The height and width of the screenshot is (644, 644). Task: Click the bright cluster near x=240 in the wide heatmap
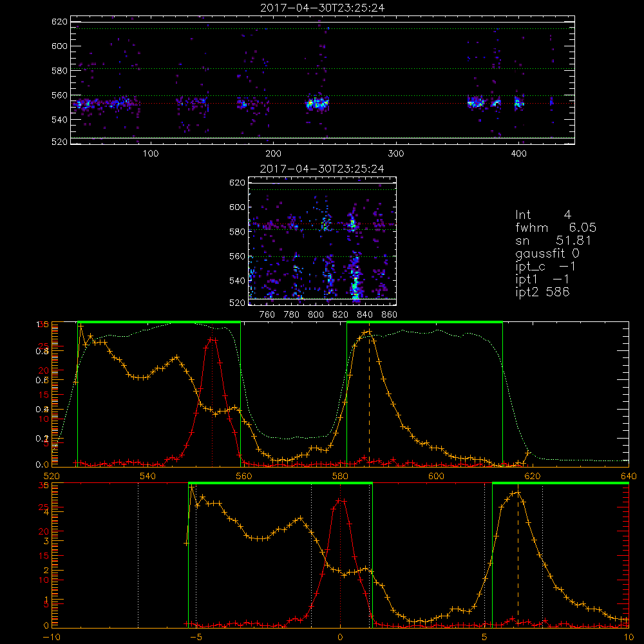point(317,103)
